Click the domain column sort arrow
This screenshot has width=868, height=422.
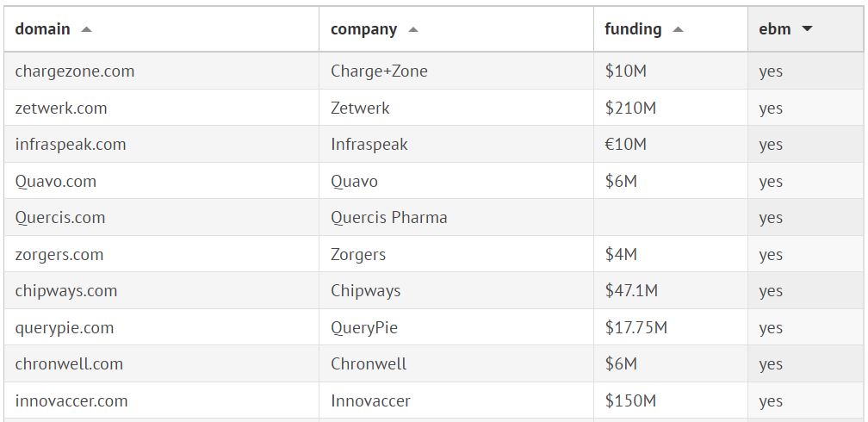coord(86,29)
